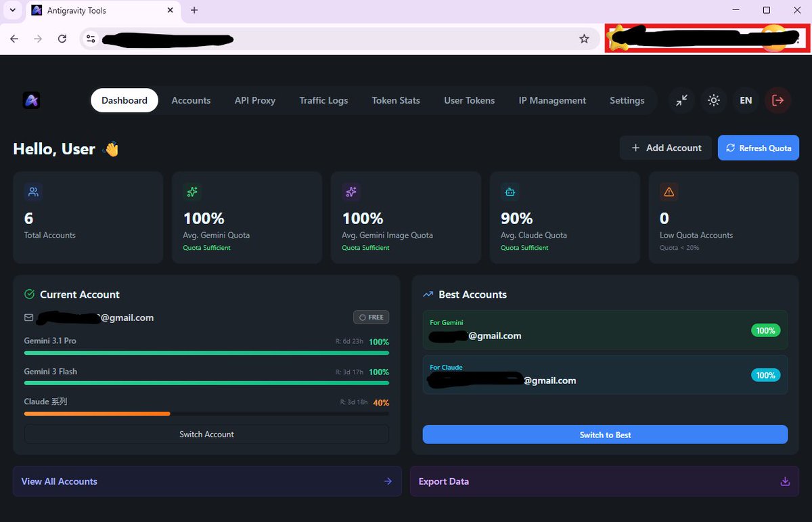Switch language with EN button

746,100
